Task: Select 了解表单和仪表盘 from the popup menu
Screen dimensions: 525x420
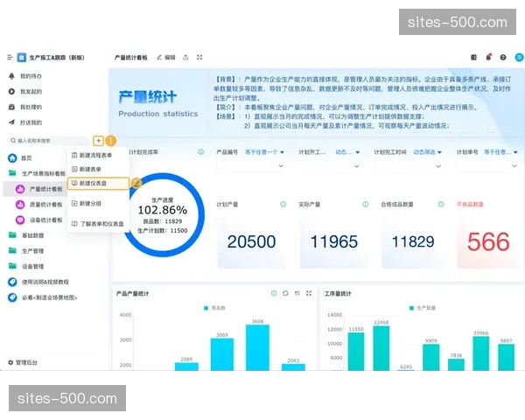Action: point(98,224)
